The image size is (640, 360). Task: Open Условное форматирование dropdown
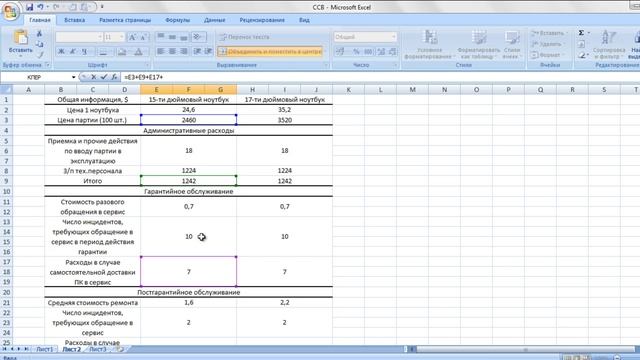pyautogui.click(x=429, y=45)
